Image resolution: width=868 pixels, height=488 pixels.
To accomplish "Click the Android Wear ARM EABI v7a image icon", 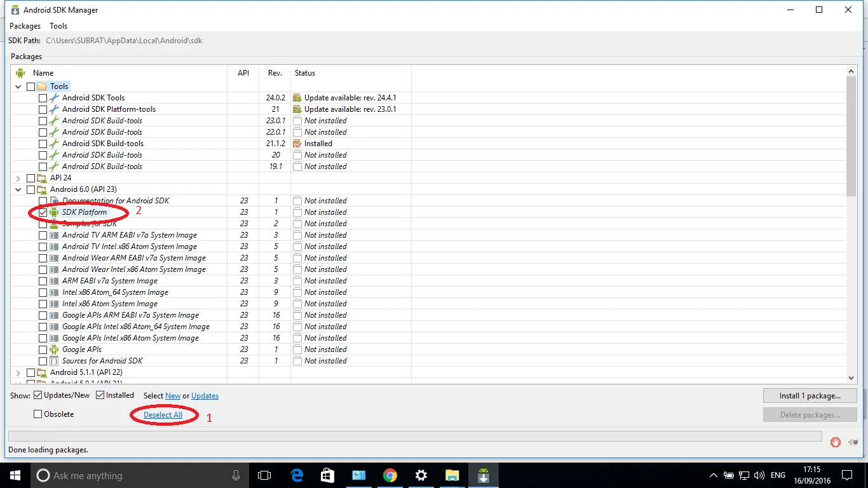I will pos(54,258).
